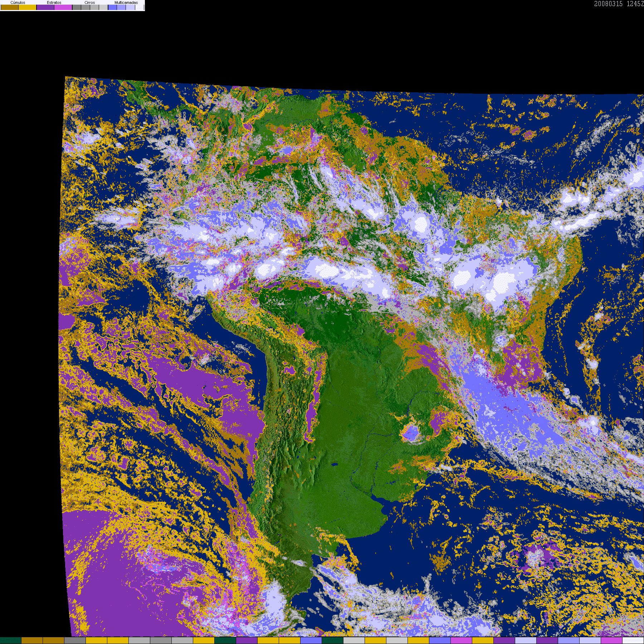Select the white dotted Multicamadas legend swatch

click(x=140, y=7)
